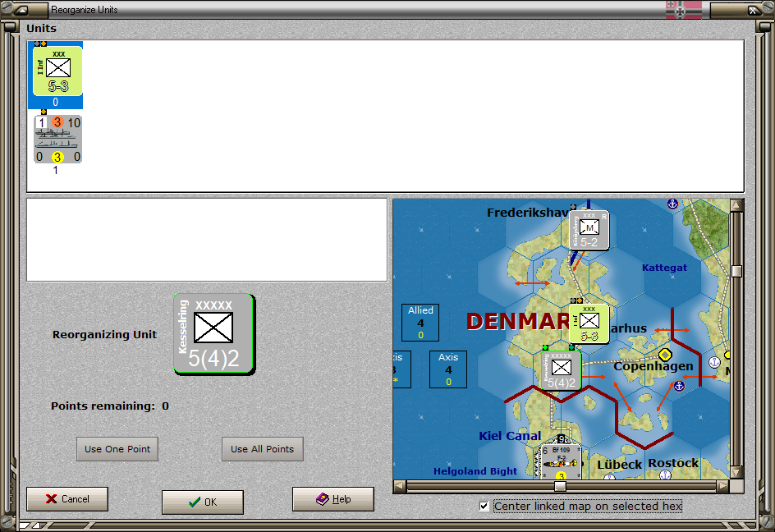The height and width of the screenshot is (532, 775).
Task: Click the mechanized 5-2 unit near Frederikshavn
Action: [588, 230]
